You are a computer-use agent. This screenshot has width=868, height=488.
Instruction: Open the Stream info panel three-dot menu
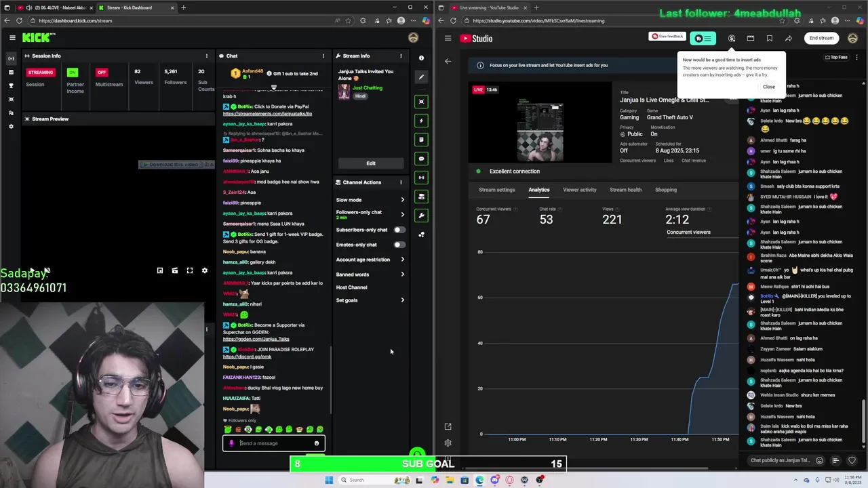[401, 56]
